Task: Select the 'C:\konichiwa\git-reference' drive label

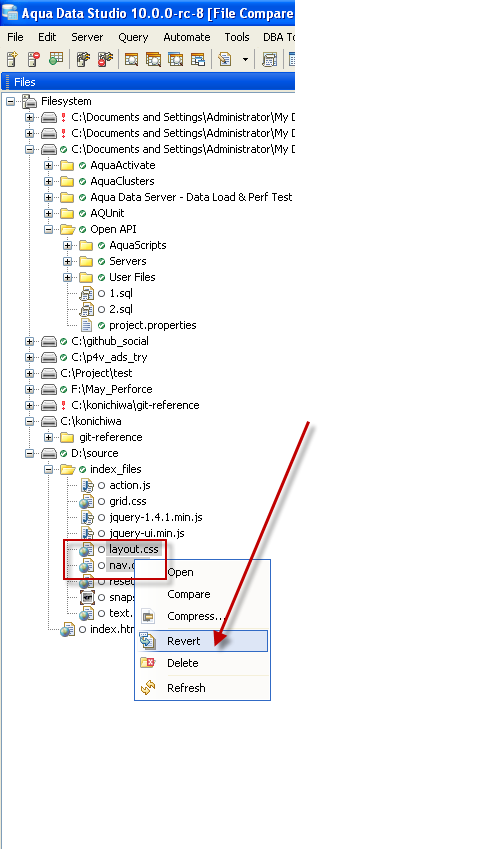Action: tap(135, 405)
